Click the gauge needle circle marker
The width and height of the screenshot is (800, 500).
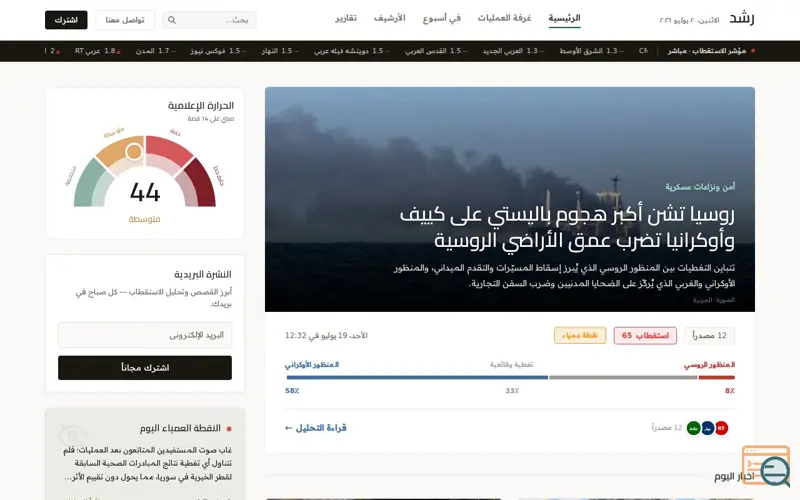(134, 152)
